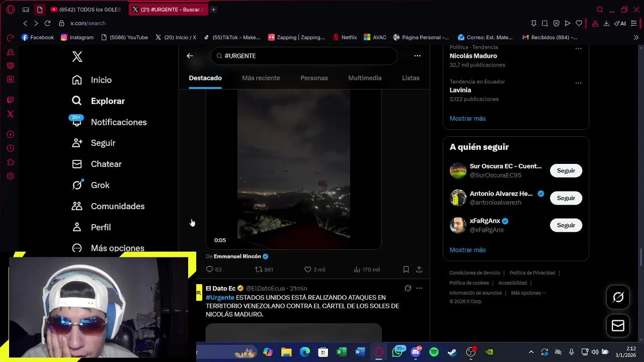The image size is (644, 362).
Task: Open Nicolás Maduro trend options menu
Action: click(579, 49)
